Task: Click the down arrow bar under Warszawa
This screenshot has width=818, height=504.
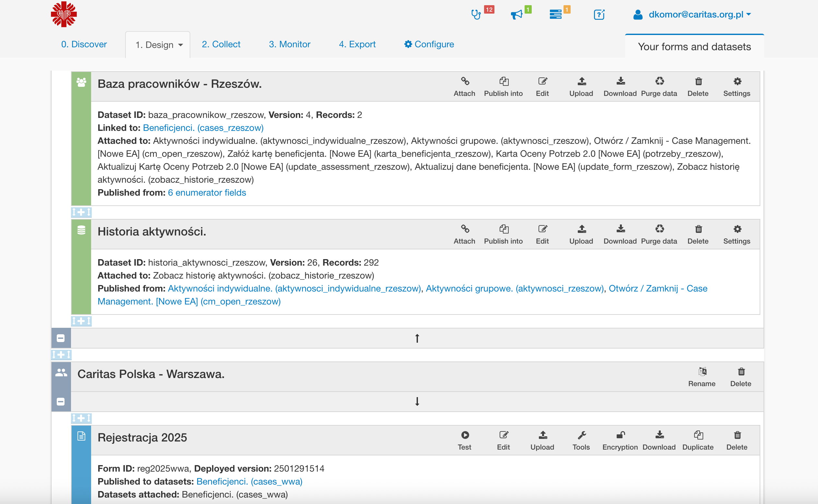Action: [417, 401]
